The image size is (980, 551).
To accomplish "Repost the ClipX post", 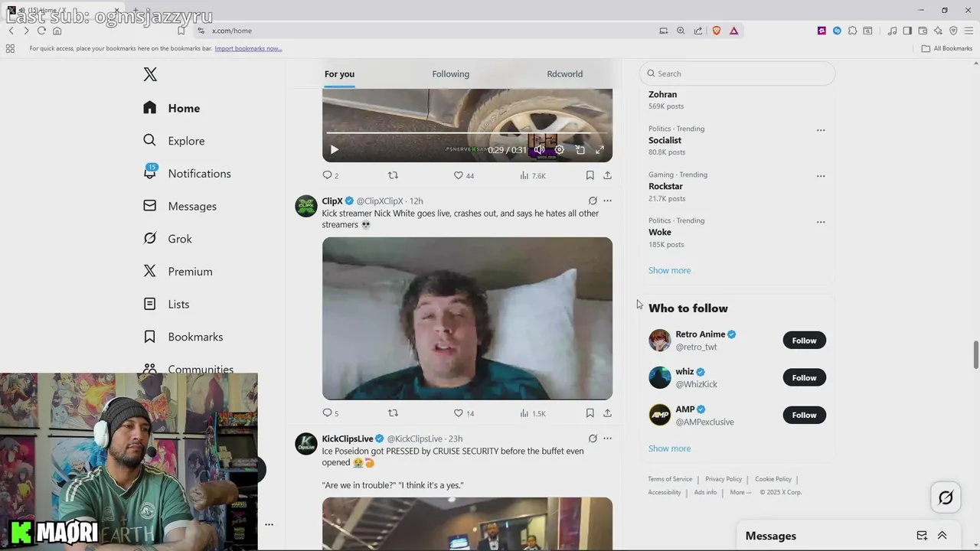I will tap(393, 413).
